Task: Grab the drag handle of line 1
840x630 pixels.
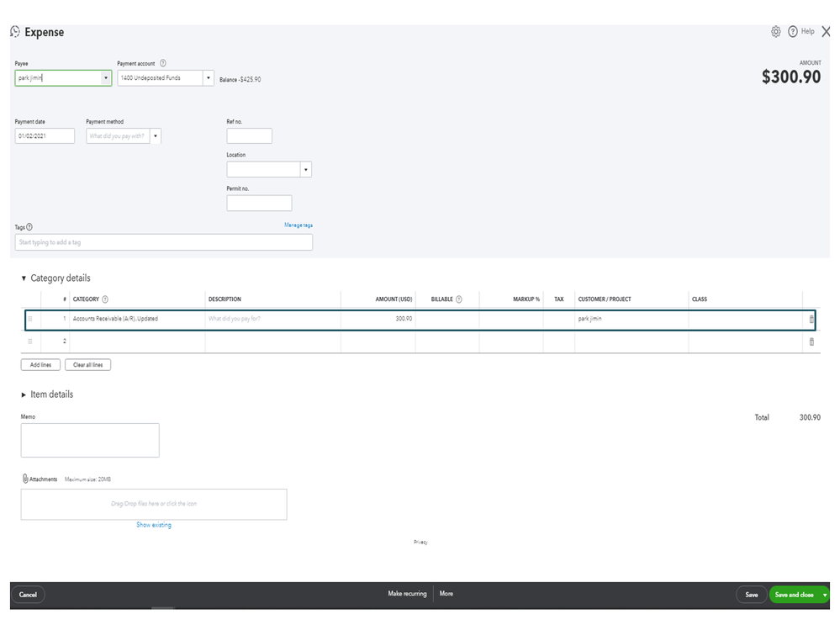Action: pyautogui.click(x=30, y=320)
